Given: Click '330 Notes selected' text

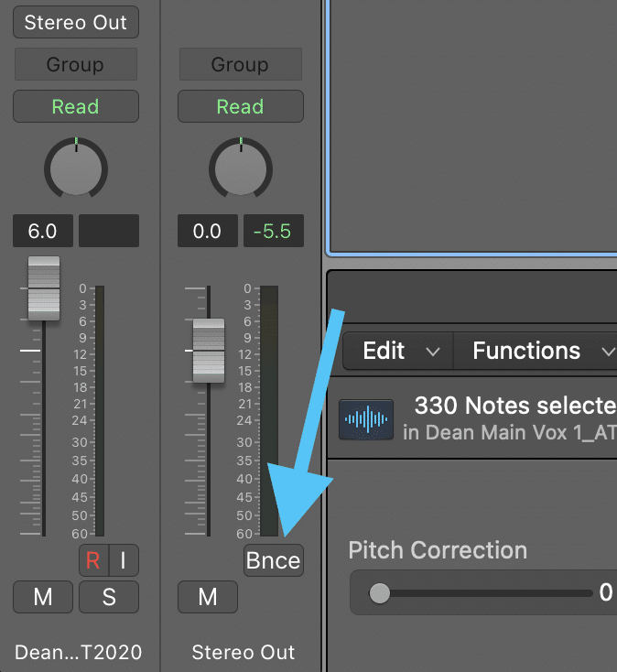Looking at the screenshot, I should click(x=515, y=405).
